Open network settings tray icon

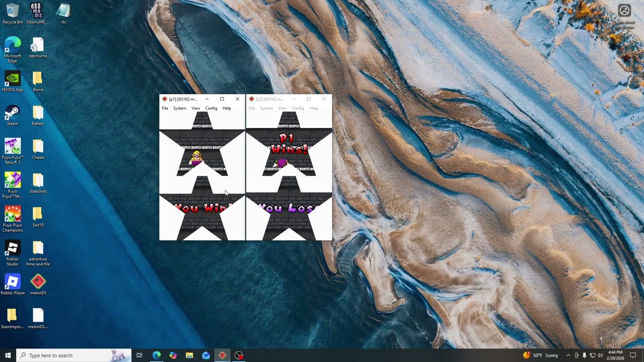(592, 355)
